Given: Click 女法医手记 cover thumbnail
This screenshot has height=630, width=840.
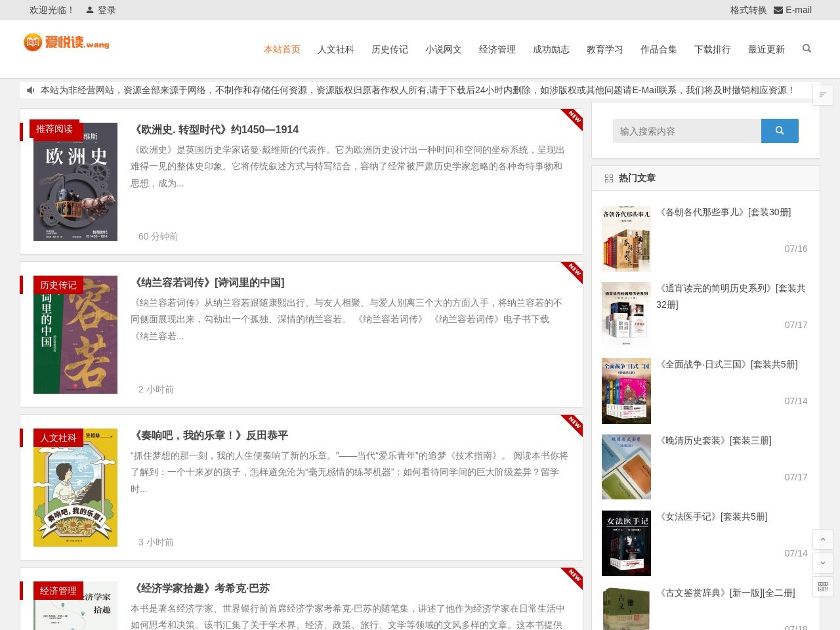Looking at the screenshot, I should (626, 543).
